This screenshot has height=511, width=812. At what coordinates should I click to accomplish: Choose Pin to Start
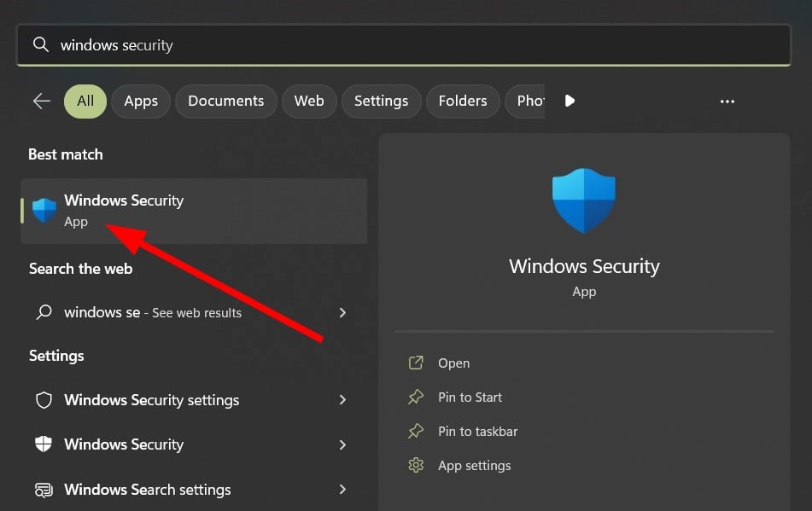(x=470, y=398)
